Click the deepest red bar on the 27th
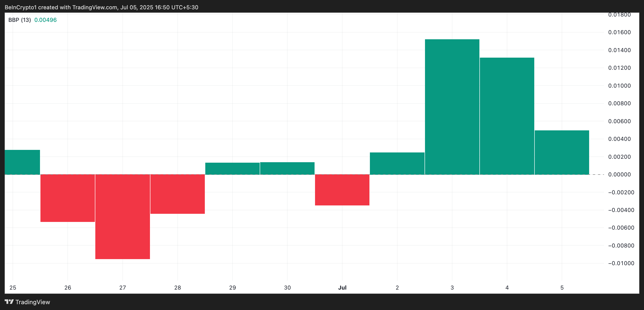This screenshot has width=644, height=310. coord(123,217)
